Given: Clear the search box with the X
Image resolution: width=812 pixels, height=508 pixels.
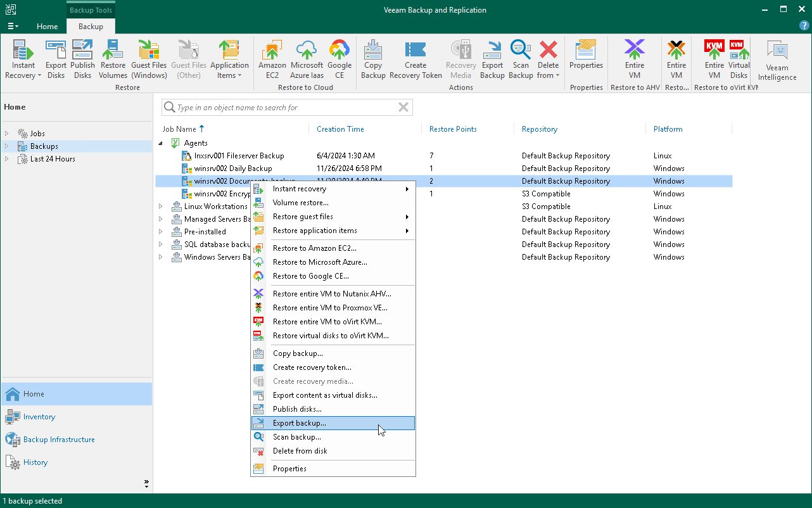Looking at the screenshot, I should [x=403, y=107].
